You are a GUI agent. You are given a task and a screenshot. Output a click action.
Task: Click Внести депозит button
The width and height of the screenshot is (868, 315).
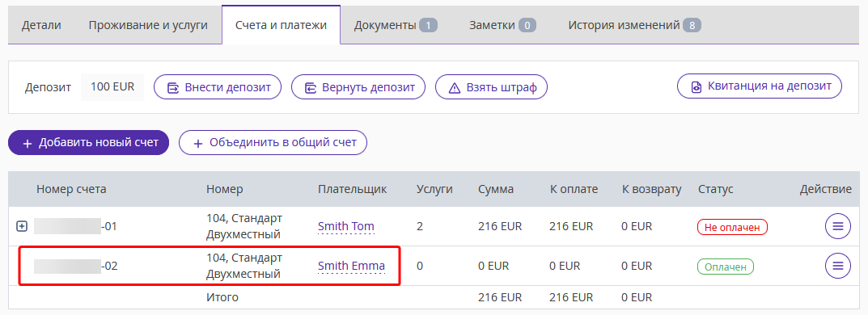coord(218,87)
